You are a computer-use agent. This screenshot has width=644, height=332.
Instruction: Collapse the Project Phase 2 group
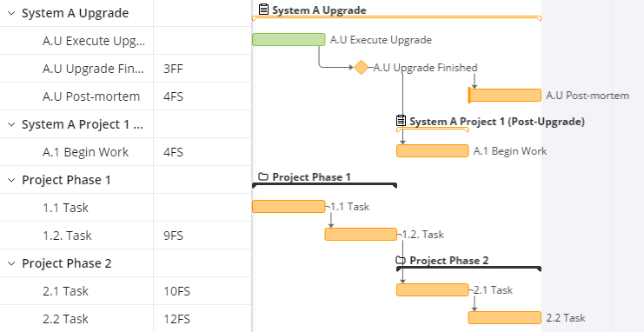pos(11,263)
